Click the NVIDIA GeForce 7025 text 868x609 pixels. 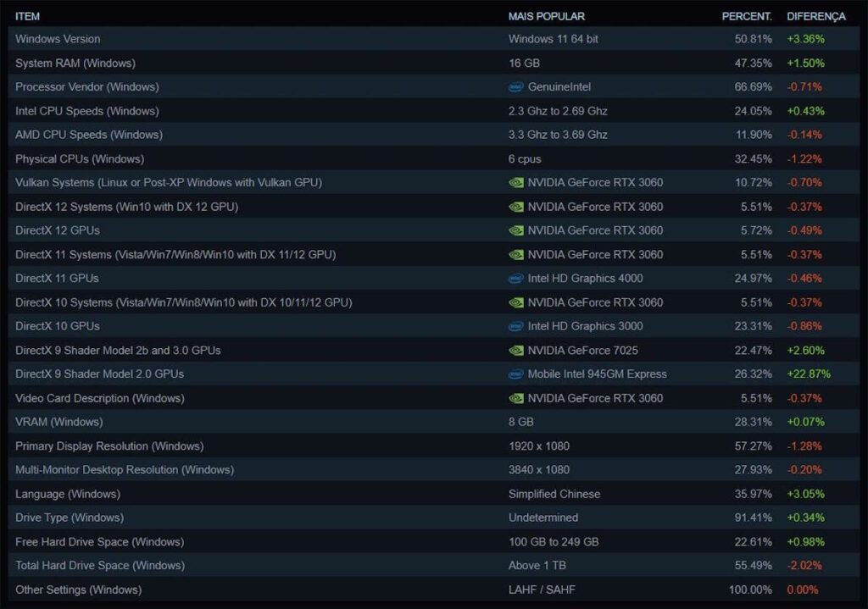click(583, 350)
